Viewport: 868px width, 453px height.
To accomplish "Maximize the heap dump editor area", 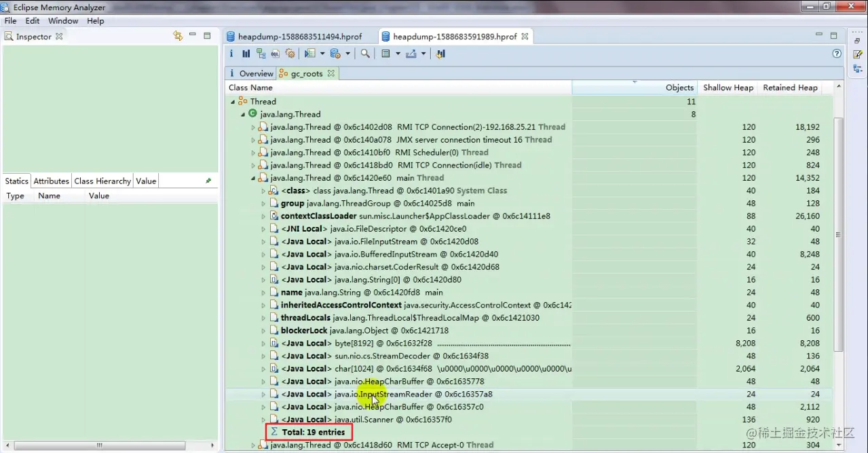I will (833, 35).
